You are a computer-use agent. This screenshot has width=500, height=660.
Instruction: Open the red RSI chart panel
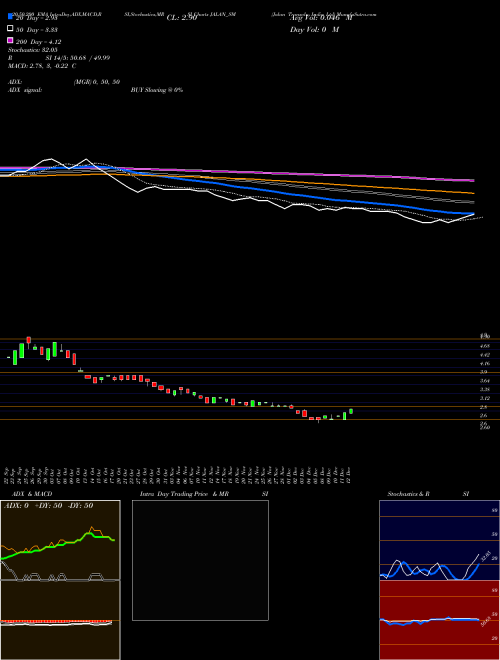[439, 620]
